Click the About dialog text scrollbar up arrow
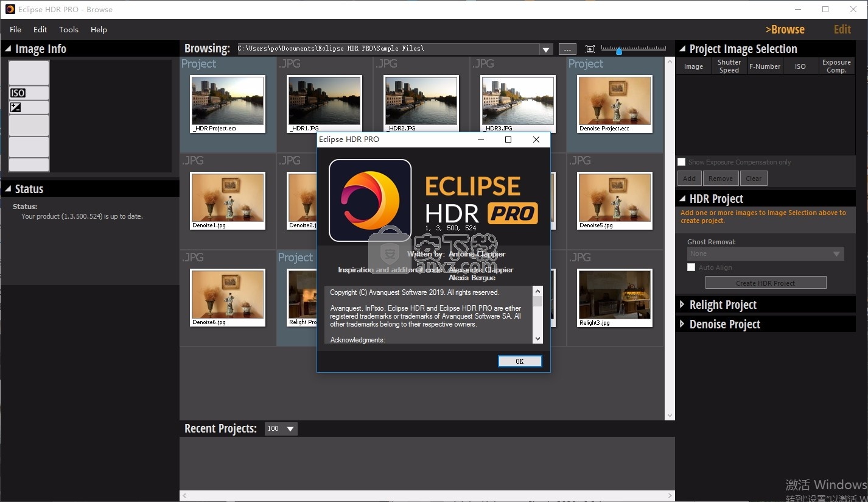Image resolution: width=868 pixels, height=502 pixels. (537, 291)
